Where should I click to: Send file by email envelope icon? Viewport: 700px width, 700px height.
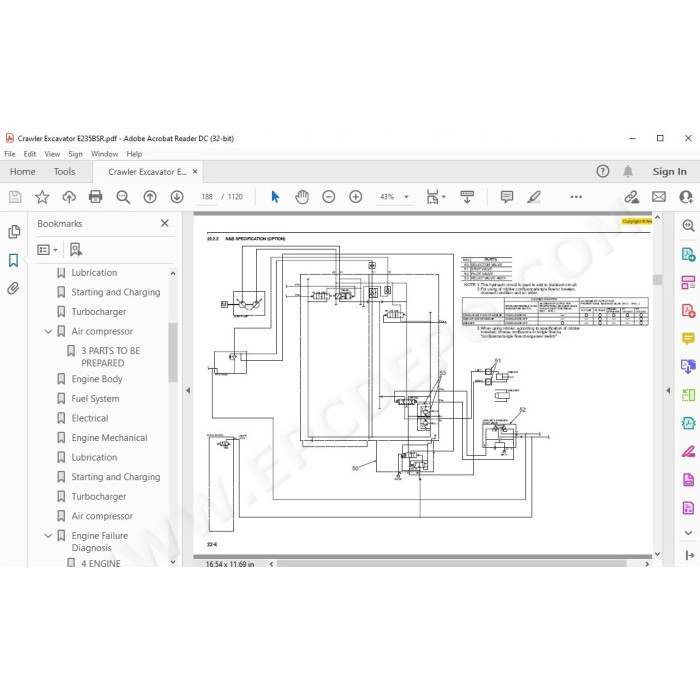[659, 197]
